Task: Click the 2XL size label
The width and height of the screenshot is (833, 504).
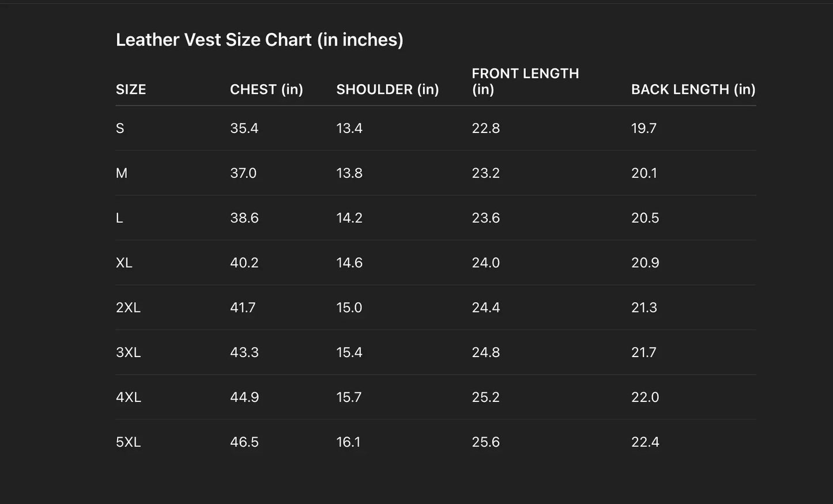Action: [128, 308]
